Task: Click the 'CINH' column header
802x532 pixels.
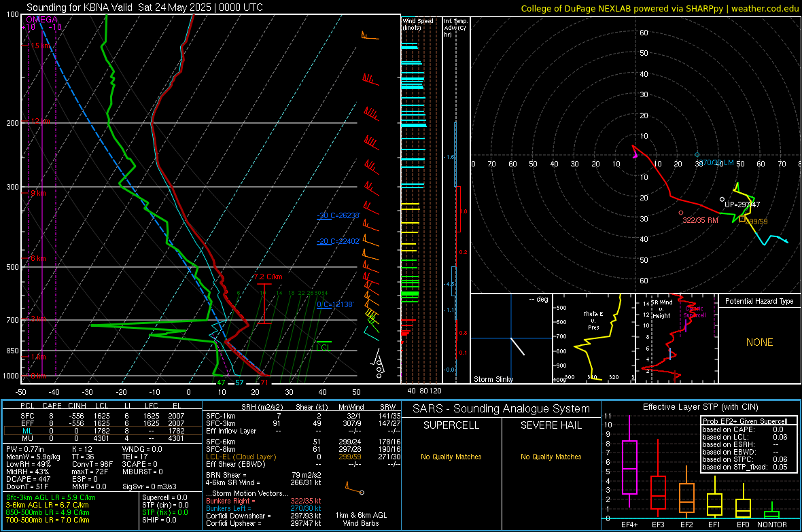Action: [x=77, y=406]
